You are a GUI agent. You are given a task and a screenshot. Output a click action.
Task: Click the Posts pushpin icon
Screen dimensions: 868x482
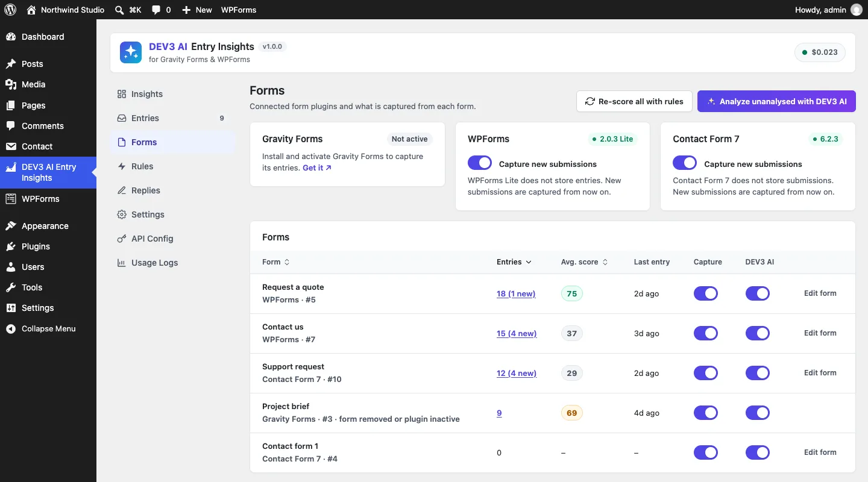coord(11,64)
